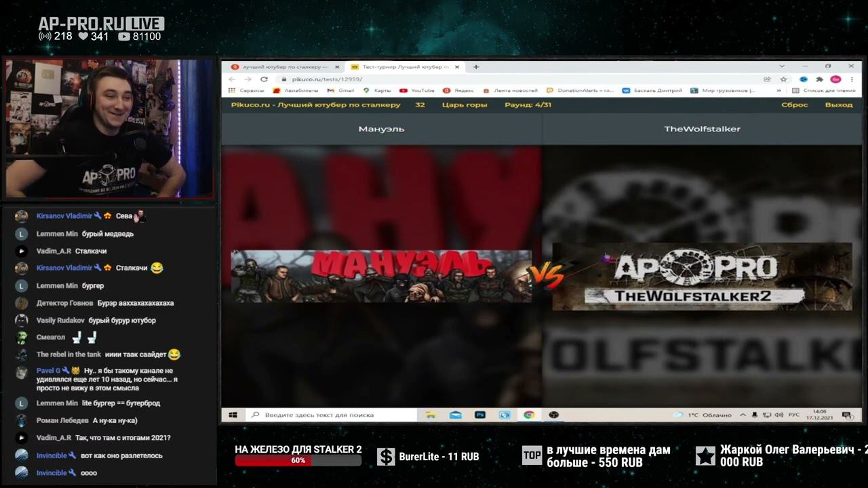Click chat user Детектор Говнов
Screen dimensions: 868x488
pyautogui.click(x=64, y=303)
